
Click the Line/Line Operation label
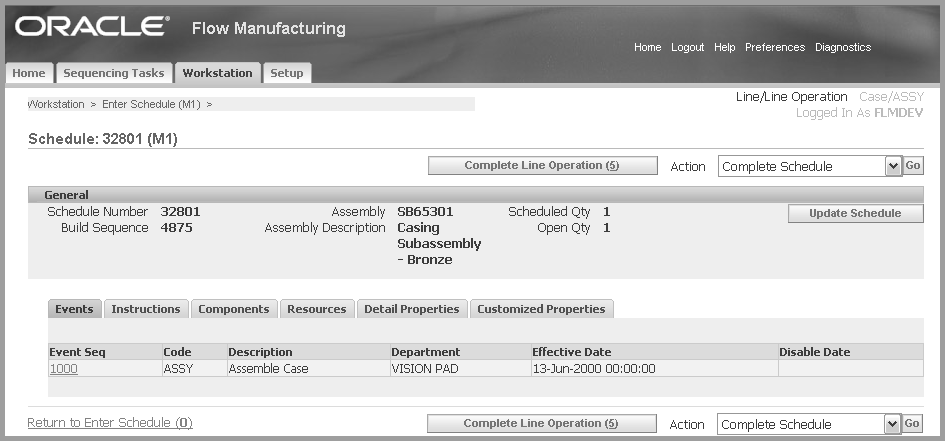point(792,97)
